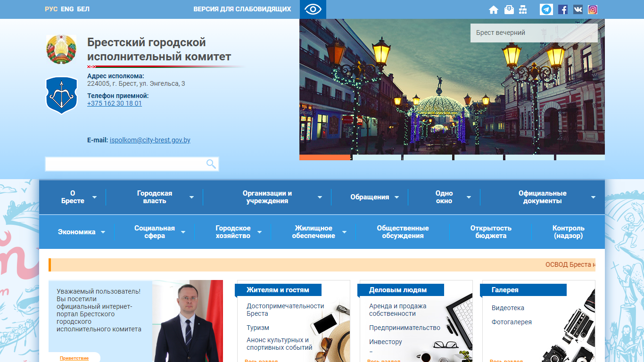The image size is (644, 362).
Task: Open the Telegram channel icon
Action: tap(546, 9)
